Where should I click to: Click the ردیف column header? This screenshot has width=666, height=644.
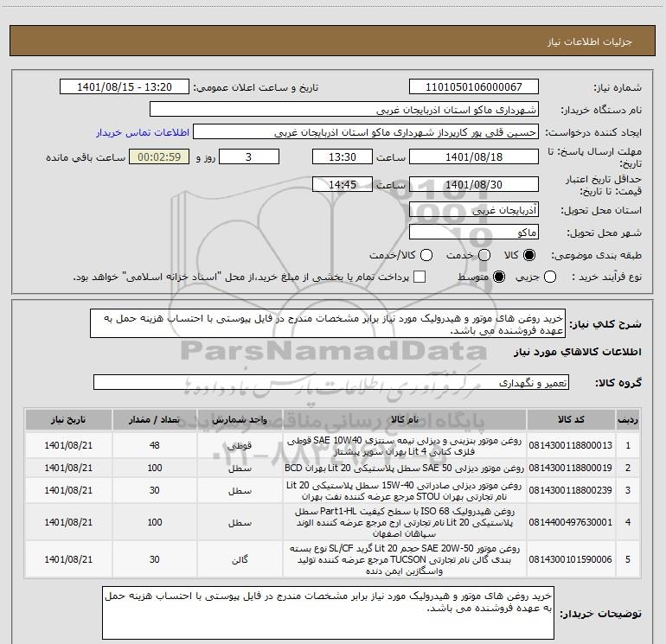coord(628,420)
